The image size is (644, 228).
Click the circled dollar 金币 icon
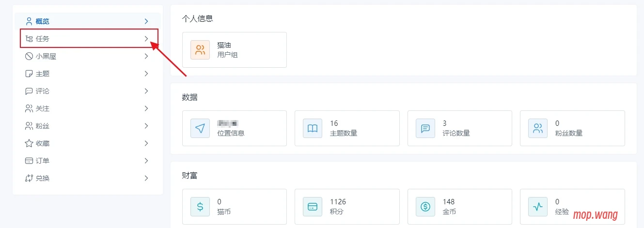tap(425, 207)
